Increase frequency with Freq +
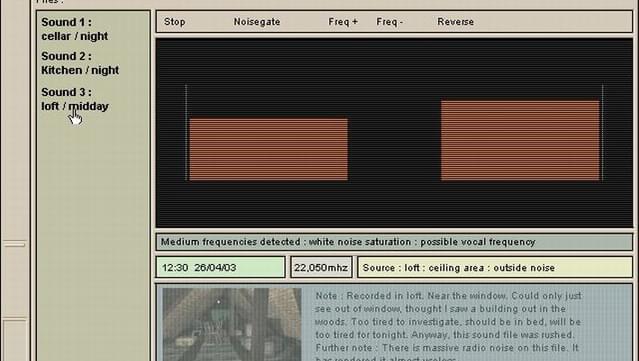The image size is (639, 361). [343, 22]
